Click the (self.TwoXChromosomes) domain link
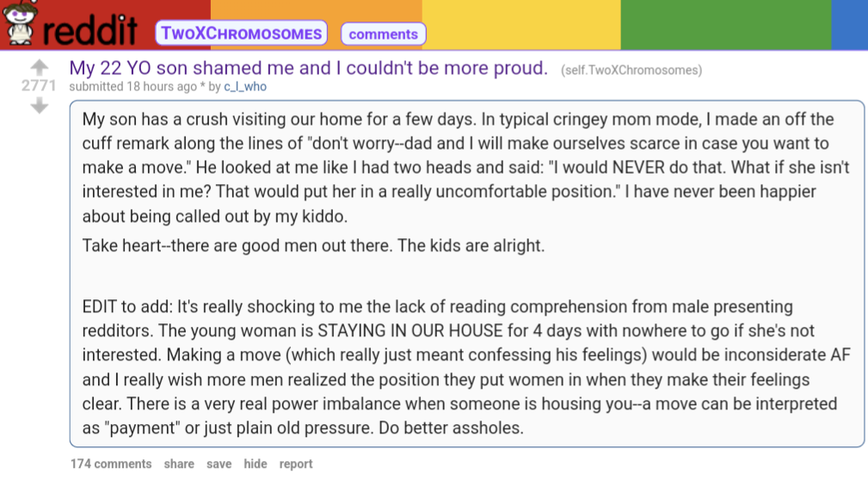 click(631, 70)
